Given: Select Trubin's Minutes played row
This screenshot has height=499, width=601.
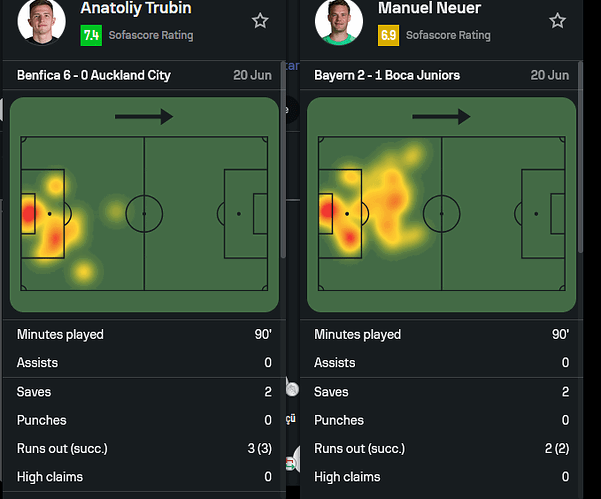Looking at the screenshot, I should tap(144, 334).
